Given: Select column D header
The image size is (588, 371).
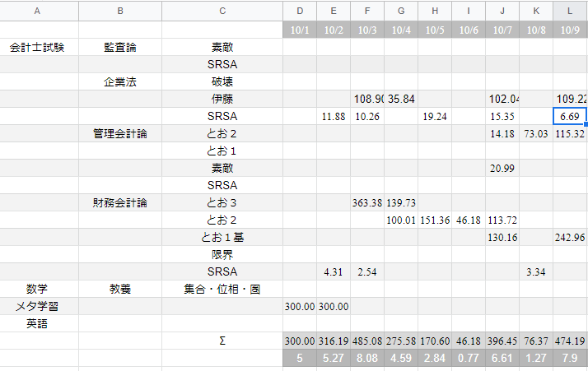Looking at the screenshot, I should click(300, 11).
